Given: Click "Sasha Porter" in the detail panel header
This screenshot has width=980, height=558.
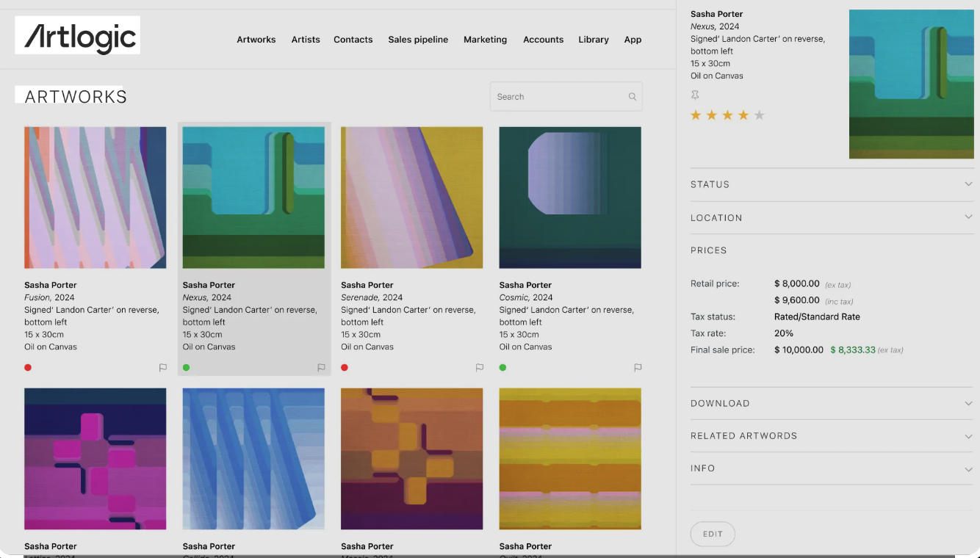Looking at the screenshot, I should 717,14.
